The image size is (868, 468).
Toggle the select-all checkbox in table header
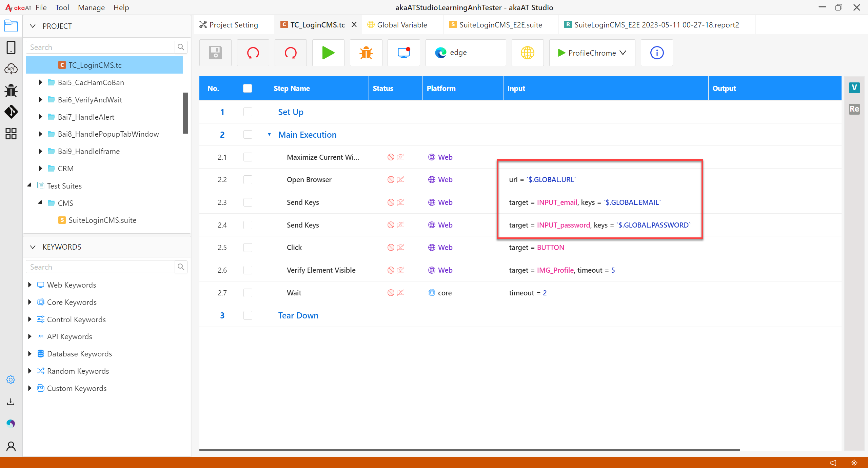pos(248,89)
